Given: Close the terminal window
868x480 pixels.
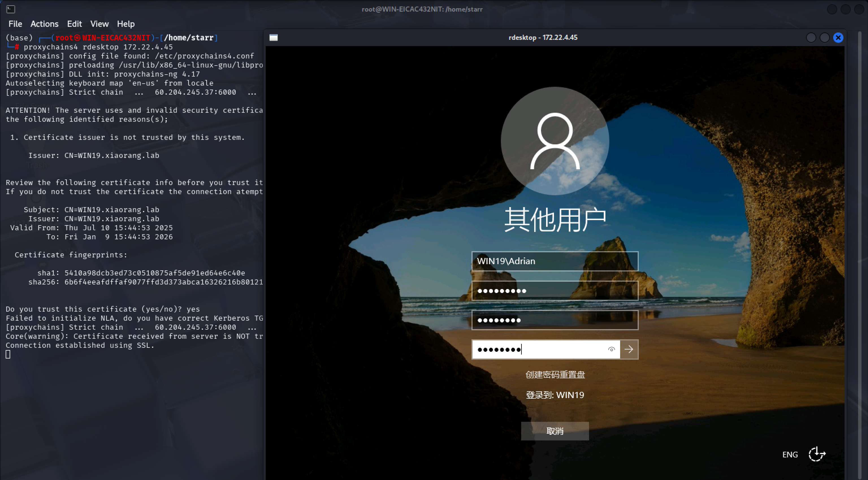Looking at the screenshot, I should pyautogui.click(x=859, y=9).
